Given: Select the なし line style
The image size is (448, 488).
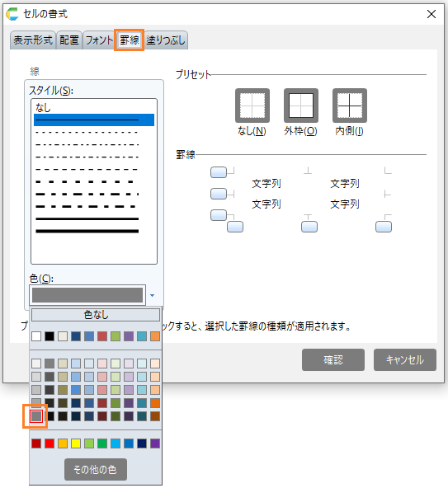Looking at the screenshot, I should pyautogui.click(x=94, y=108).
